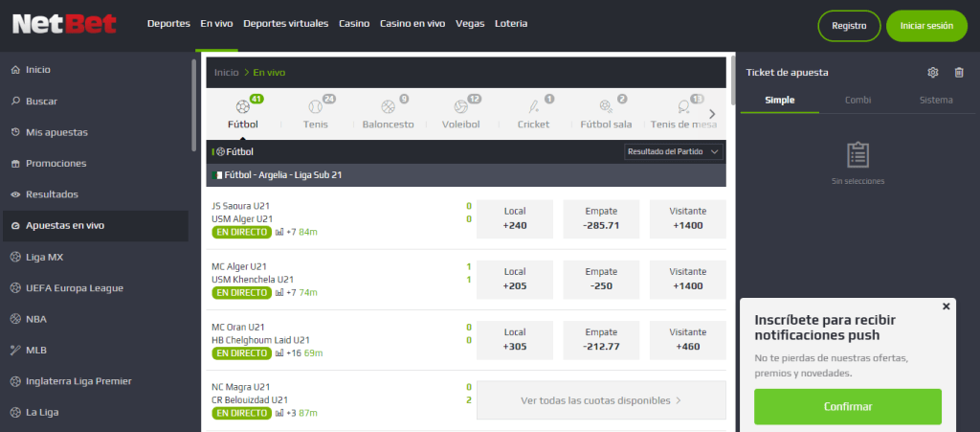Bet Local +205 on MC Alger U21
The width and height of the screenshot is (980, 432).
pyautogui.click(x=515, y=280)
